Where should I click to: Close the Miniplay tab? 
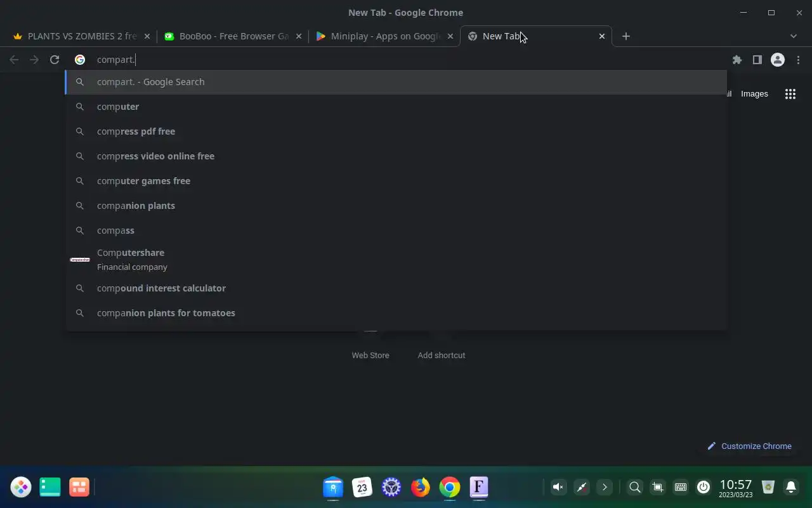(450, 36)
